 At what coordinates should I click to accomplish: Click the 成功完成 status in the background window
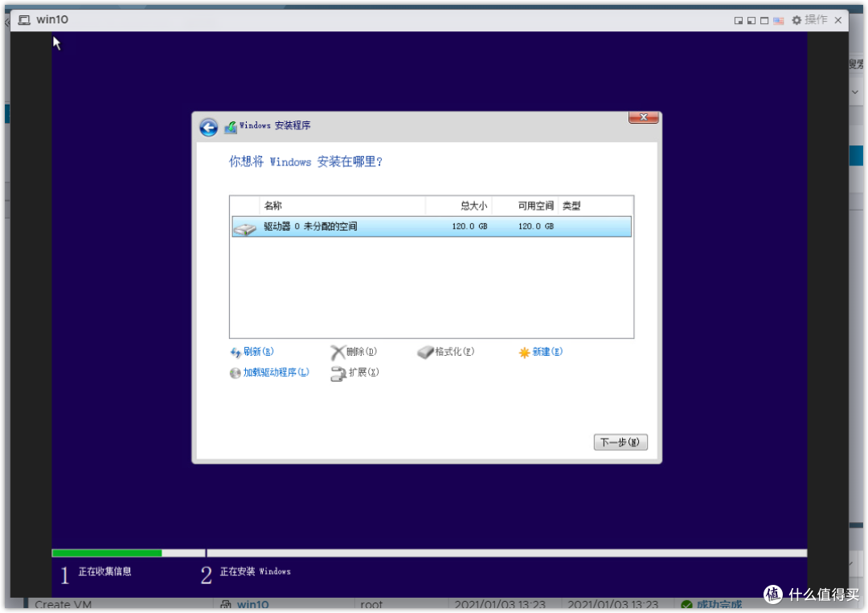[x=719, y=605]
